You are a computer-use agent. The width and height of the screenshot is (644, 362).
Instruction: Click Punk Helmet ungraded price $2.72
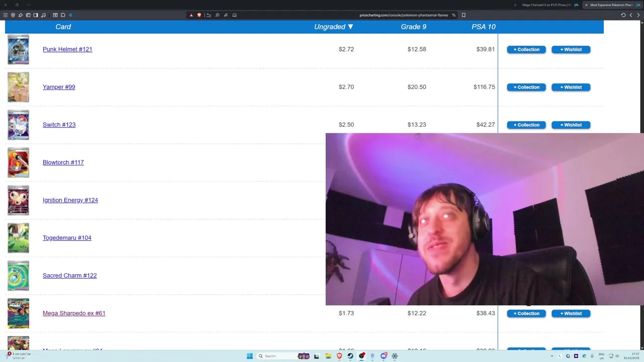[x=346, y=49]
